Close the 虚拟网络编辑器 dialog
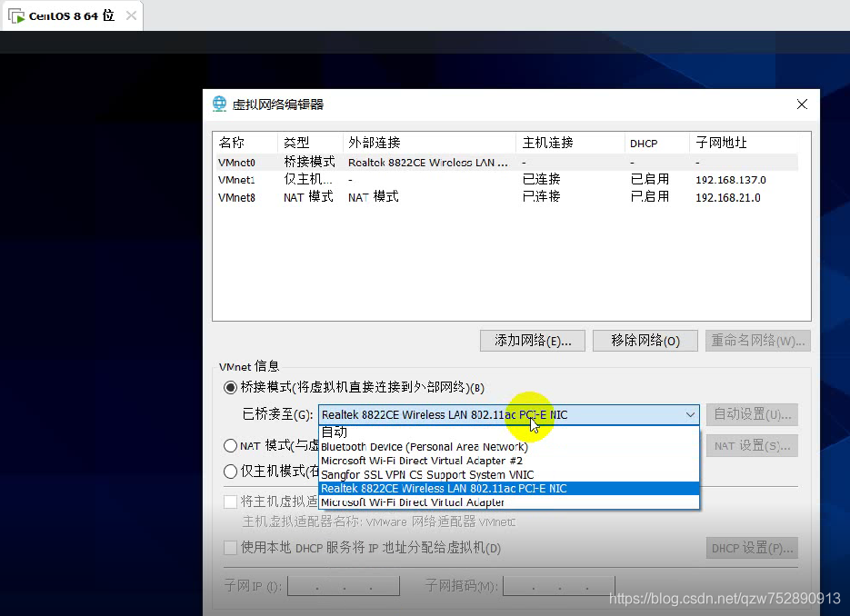 [803, 104]
